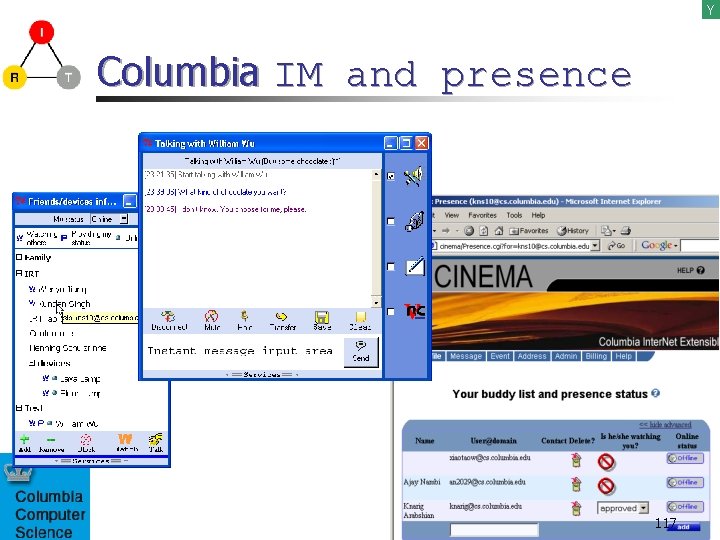Click the instant message input area

[243, 351]
